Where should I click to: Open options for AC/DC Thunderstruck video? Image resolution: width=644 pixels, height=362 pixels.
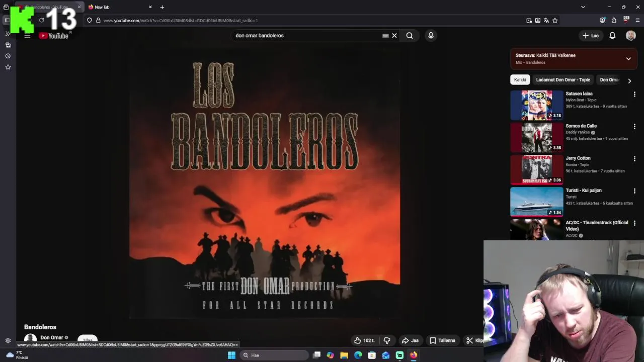pyautogui.click(x=634, y=223)
